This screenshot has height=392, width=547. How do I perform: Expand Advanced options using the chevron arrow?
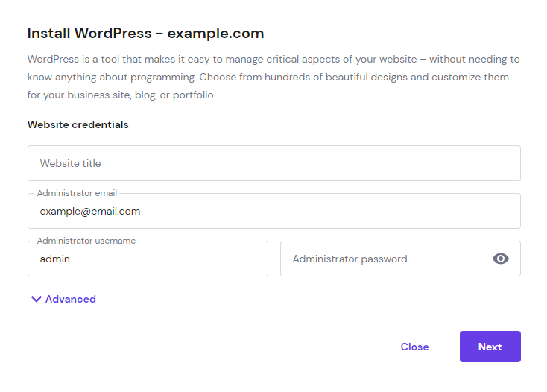coord(36,299)
